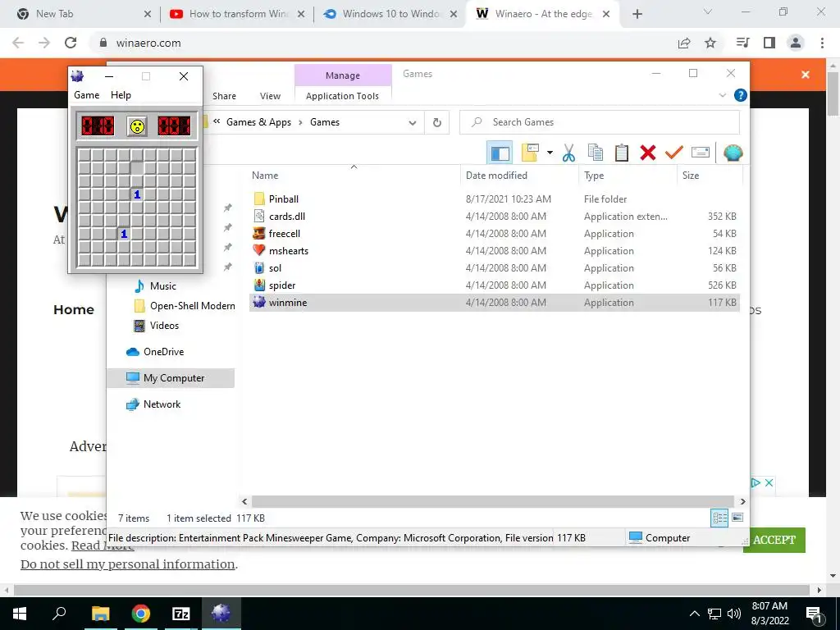Toggle the Chrome side panel icon
The height and width of the screenshot is (630, 840).
click(x=769, y=43)
